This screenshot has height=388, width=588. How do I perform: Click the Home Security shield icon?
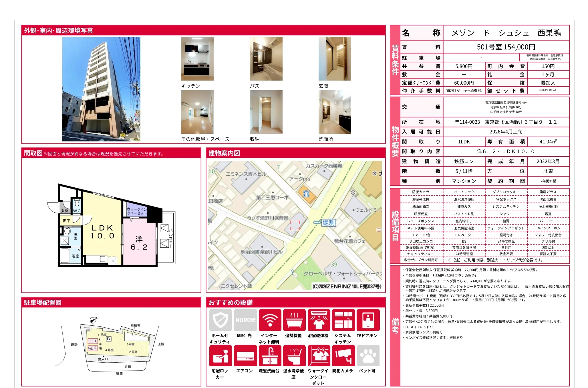220,320
